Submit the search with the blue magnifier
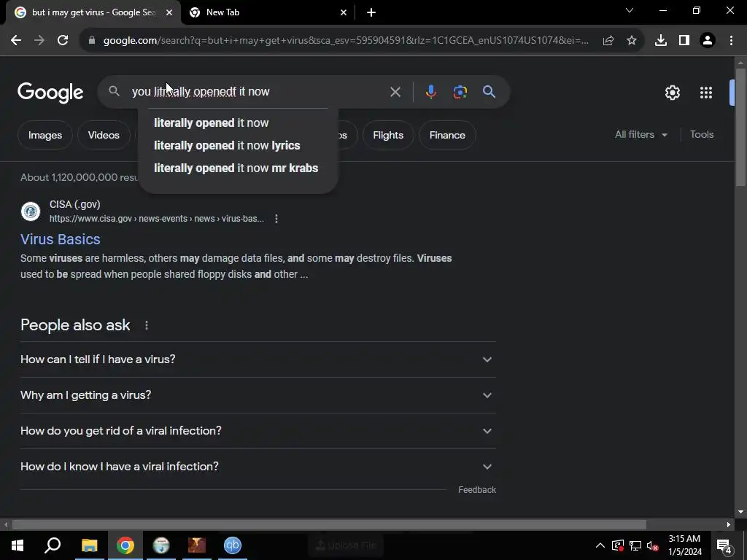747x560 pixels. tap(489, 92)
